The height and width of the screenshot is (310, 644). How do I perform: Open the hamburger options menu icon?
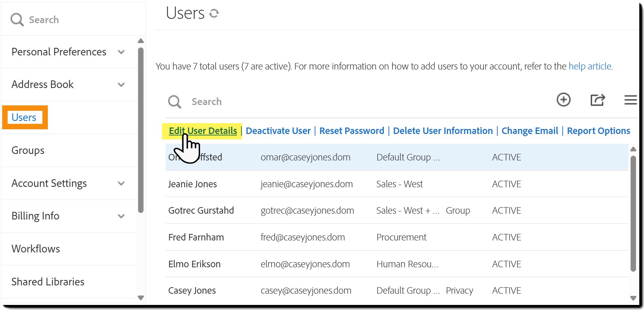point(631,100)
